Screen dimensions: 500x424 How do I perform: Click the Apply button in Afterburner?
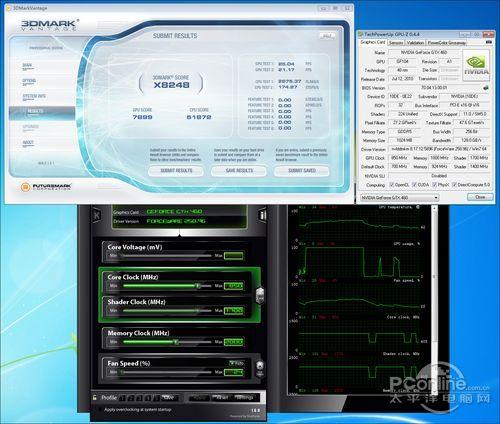[x=199, y=398]
